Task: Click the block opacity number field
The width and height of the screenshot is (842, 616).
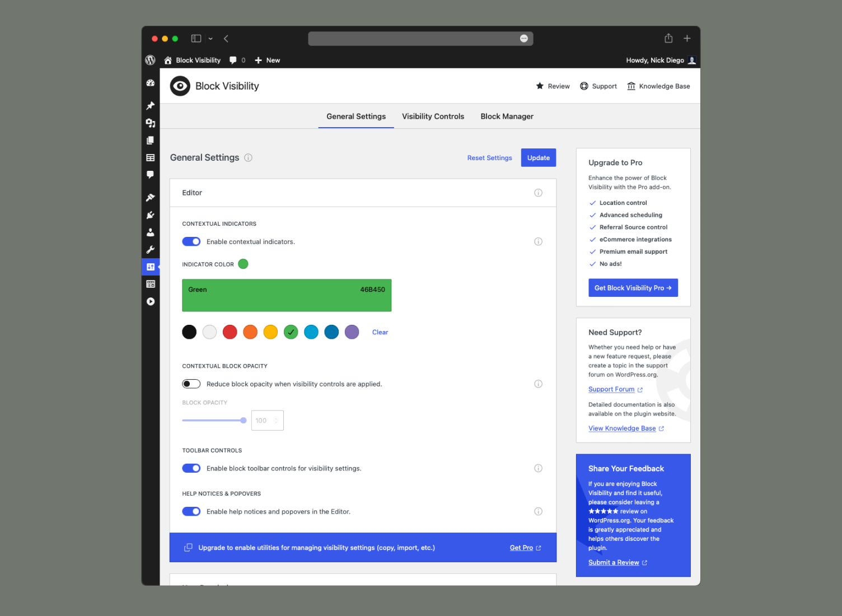Action: [268, 421]
